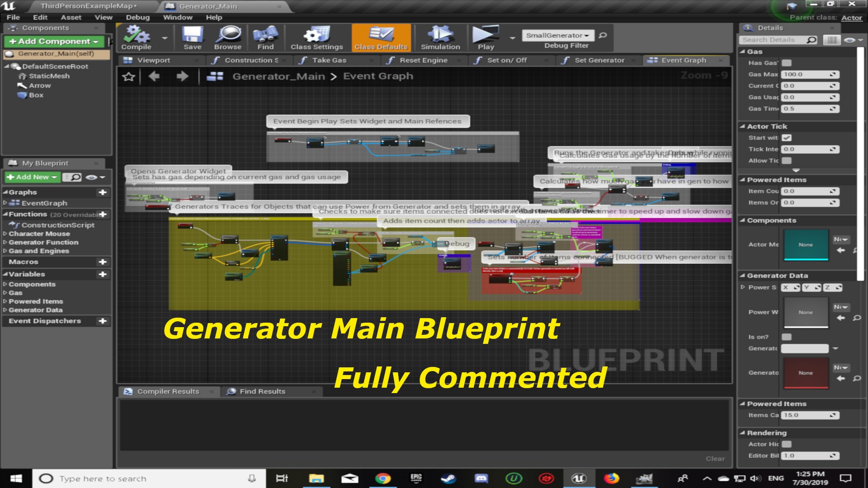The image size is (868, 488).
Task: Expand the Gas and Engines function category
Action: [x=5, y=251]
